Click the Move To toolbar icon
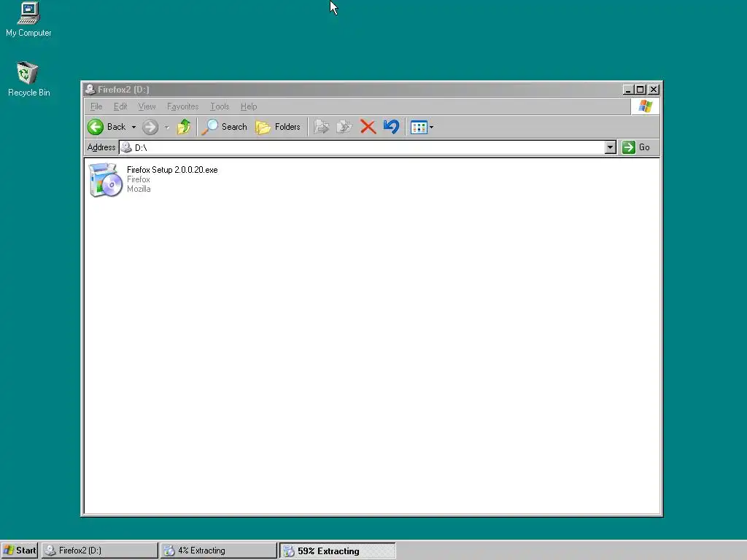Viewport: 747px width, 560px height. (x=322, y=127)
